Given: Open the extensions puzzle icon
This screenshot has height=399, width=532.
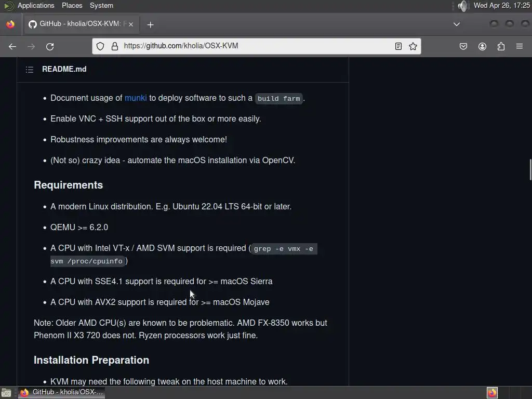Looking at the screenshot, I should click(x=501, y=46).
